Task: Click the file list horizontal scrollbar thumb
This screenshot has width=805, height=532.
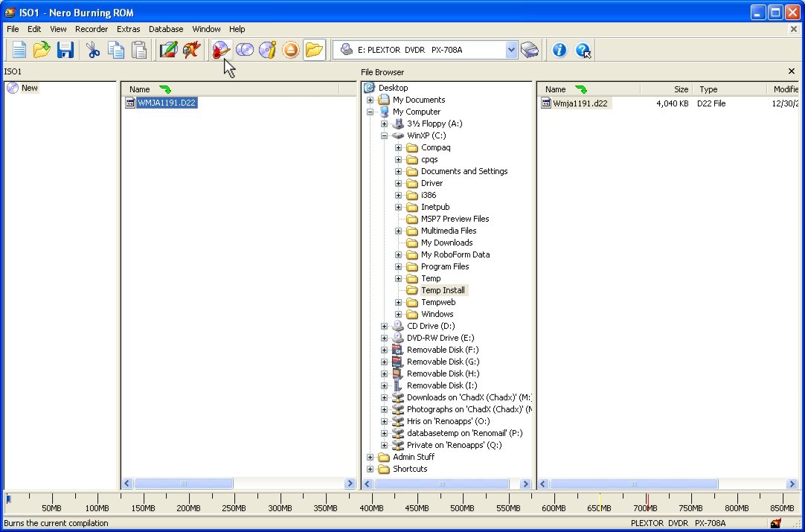Action: pos(634,484)
